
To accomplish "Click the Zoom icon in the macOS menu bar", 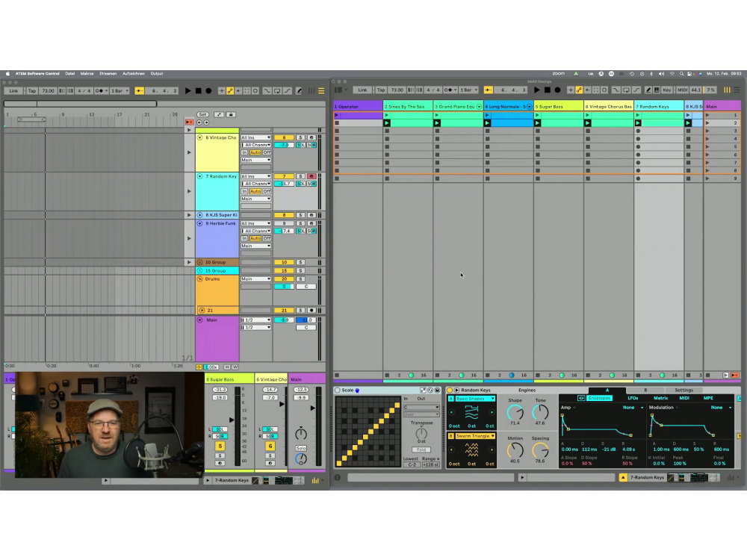I will tap(558, 74).
